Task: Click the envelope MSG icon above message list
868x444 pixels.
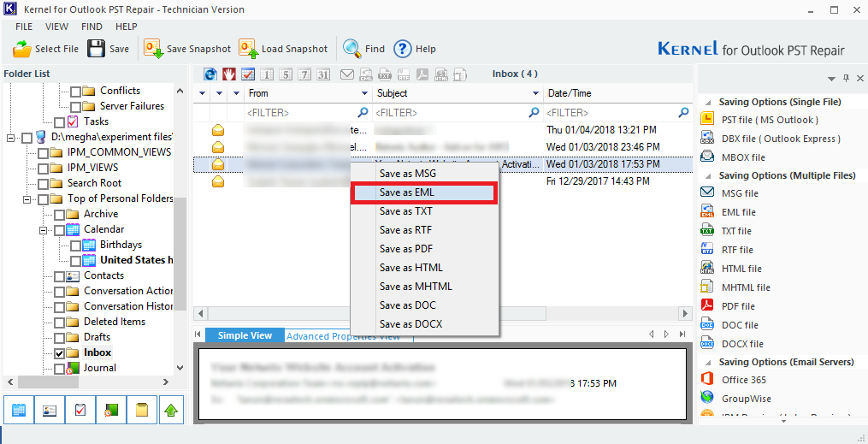Action: [x=347, y=74]
